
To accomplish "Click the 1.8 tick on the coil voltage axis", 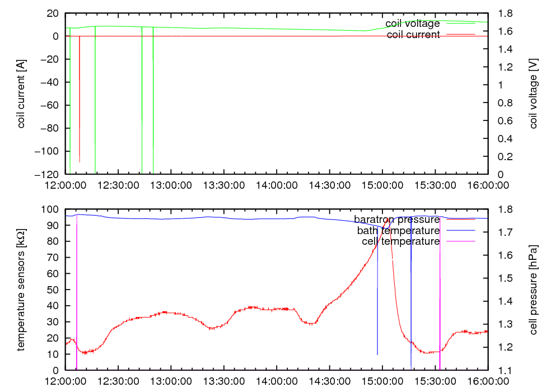I will pos(502,13).
